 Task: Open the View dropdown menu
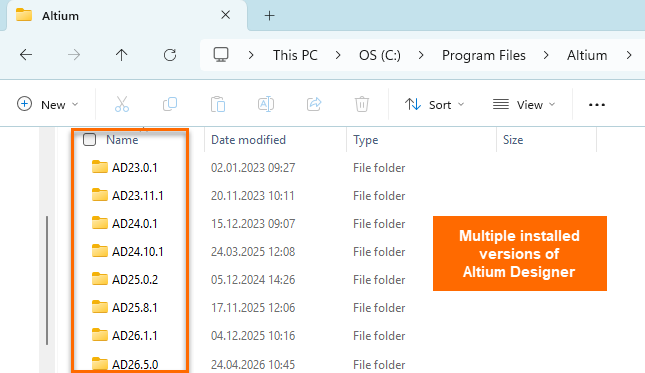tap(524, 104)
